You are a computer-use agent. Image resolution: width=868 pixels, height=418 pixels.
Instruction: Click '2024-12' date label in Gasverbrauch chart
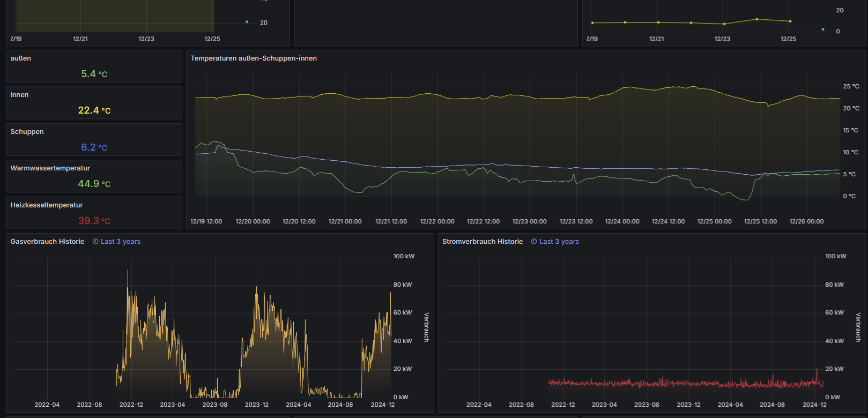(x=383, y=405)
